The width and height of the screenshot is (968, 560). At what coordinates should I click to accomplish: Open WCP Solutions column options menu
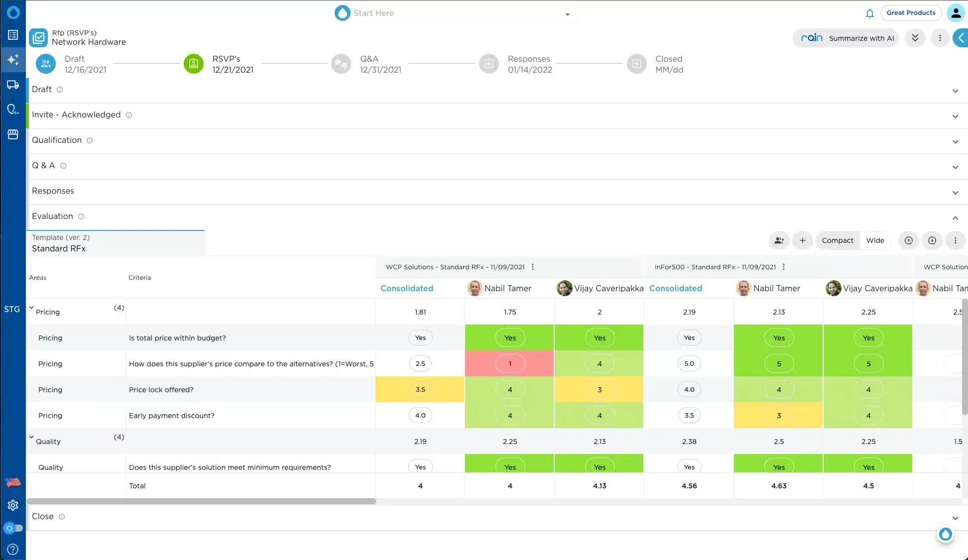(x=533, y=267)
